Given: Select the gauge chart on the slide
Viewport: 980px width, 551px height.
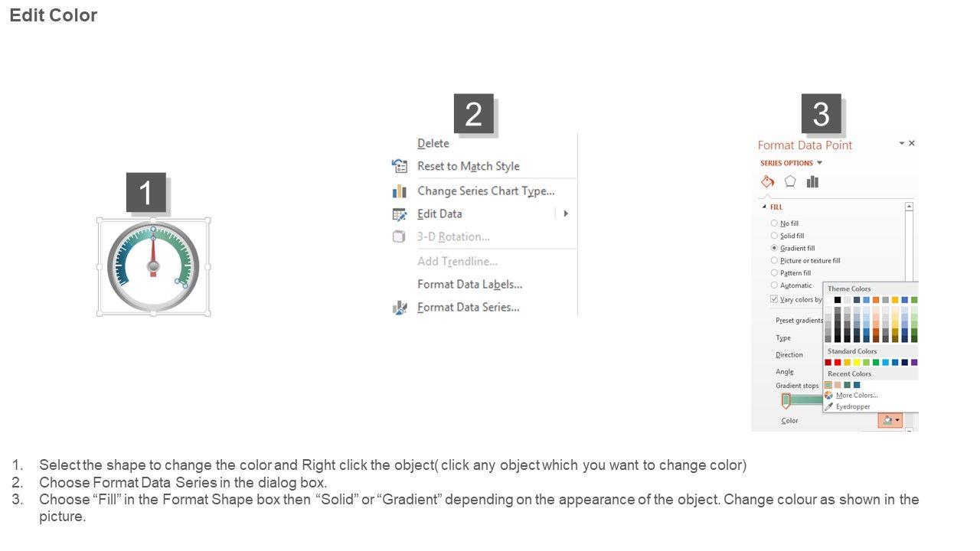Looking at the screenshot, I should [153, 266].
